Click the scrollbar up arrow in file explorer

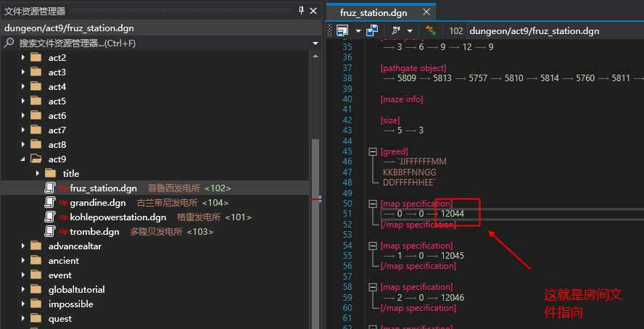coord(315,57)
